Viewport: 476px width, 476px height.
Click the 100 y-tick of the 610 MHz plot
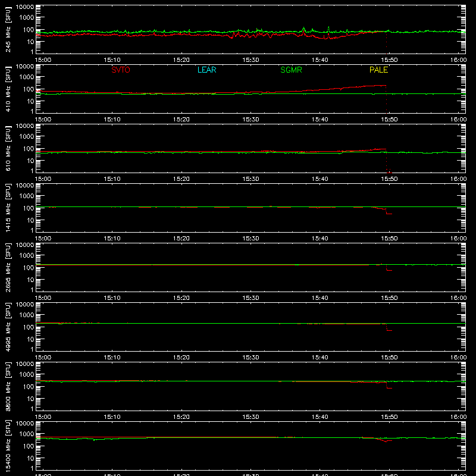click(x=29, y=148)
